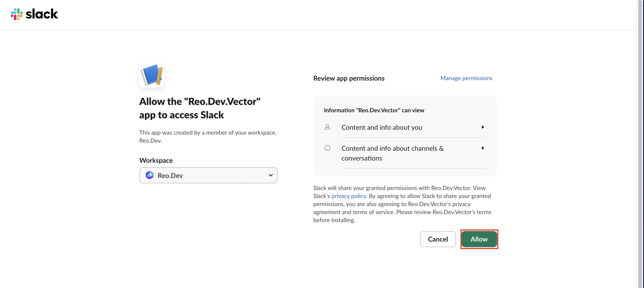
Task: Expand arrow for Content and info about you
Action: point(483,127)
